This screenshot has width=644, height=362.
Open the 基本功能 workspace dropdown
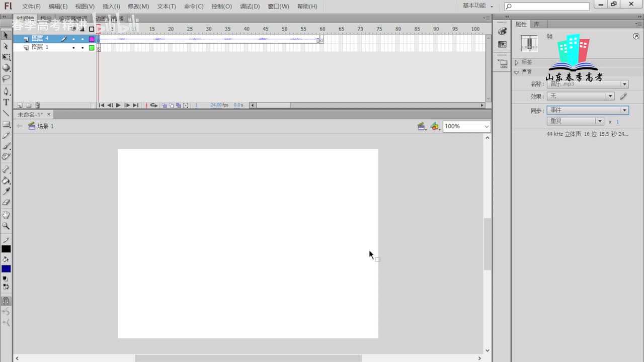click(x=478, y=6)
